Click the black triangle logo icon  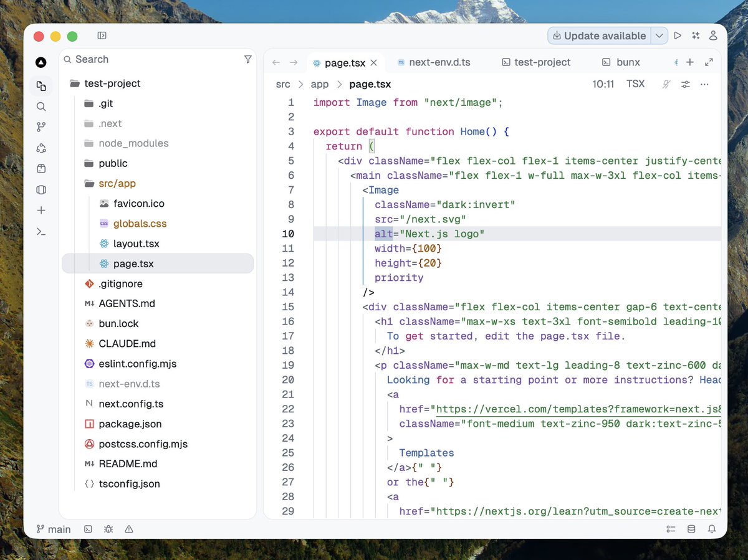point(41,62)
